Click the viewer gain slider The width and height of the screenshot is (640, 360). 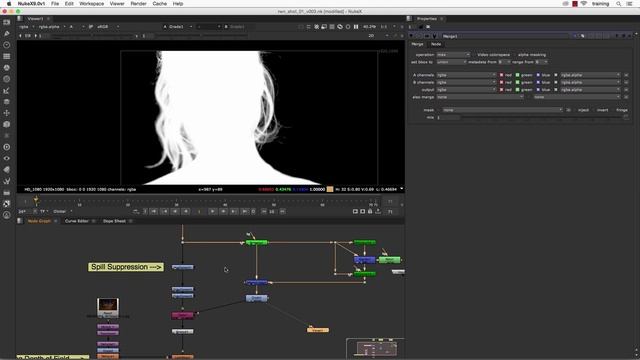[92, 36]
